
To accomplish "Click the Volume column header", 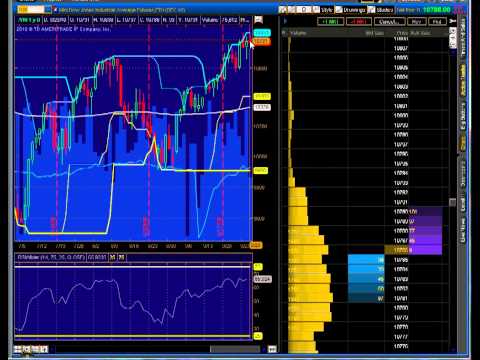I will click(298, 33).
